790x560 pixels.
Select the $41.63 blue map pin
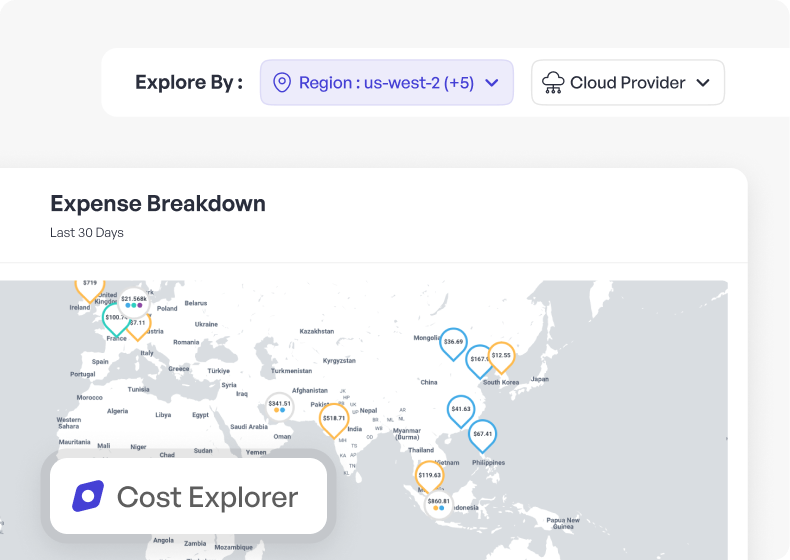pos(461,410)
